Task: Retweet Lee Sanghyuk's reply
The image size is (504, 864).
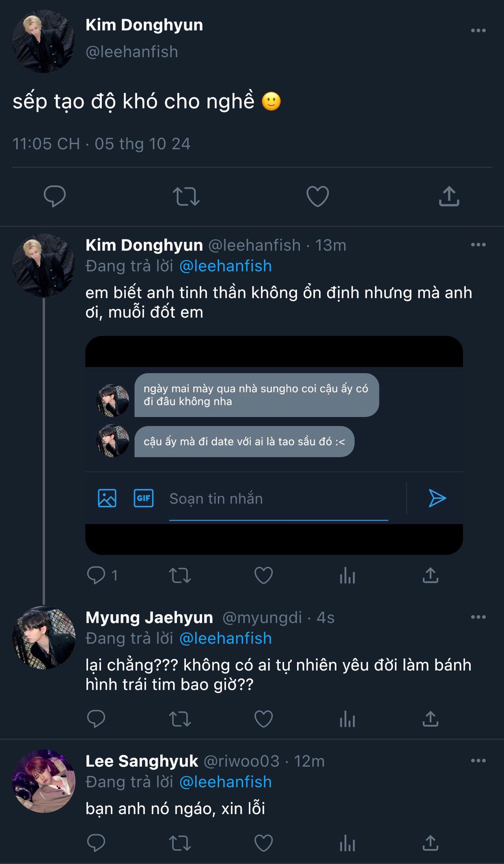Action: 180,843
